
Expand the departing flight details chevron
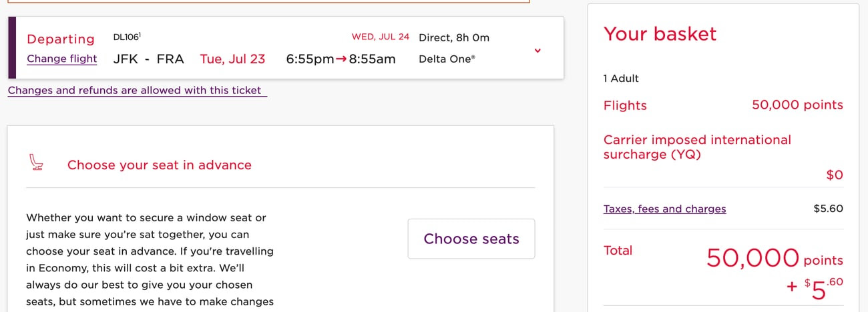click(x=537, y=51)
